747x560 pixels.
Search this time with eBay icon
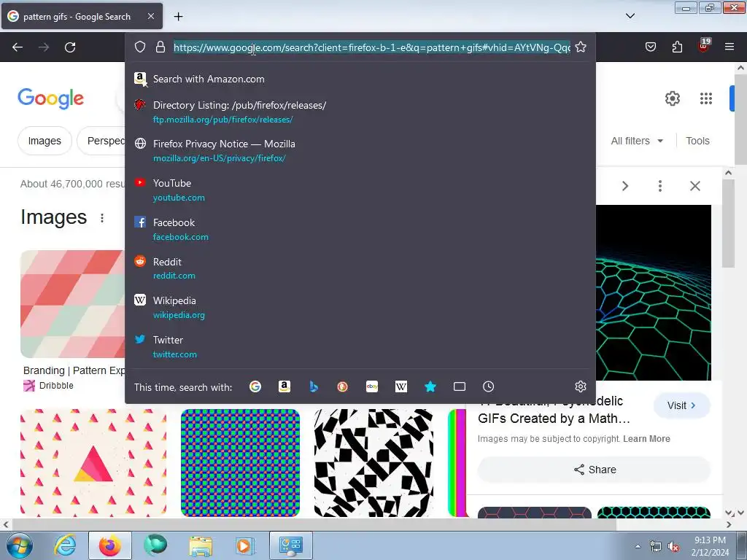click(x=372, y=386)
